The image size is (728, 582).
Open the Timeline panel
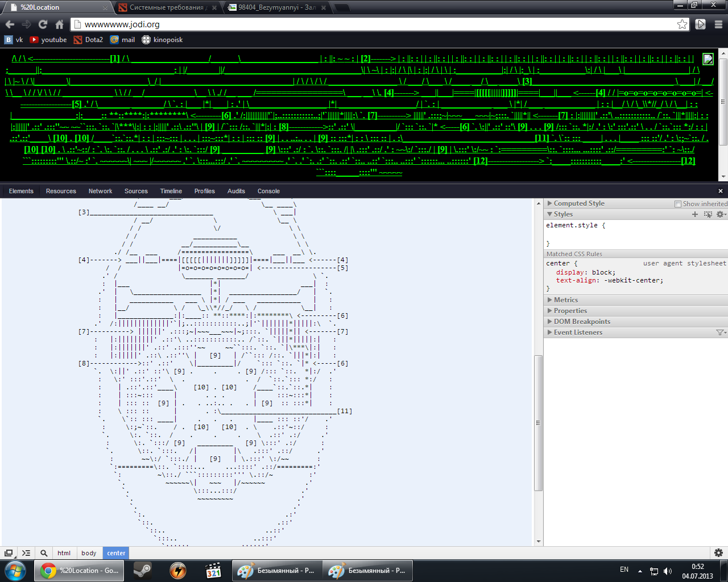(x=171, y=191)
